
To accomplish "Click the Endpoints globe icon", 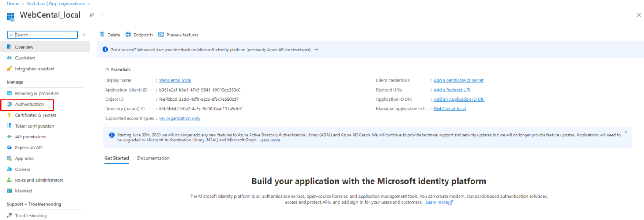I will 128,35.
